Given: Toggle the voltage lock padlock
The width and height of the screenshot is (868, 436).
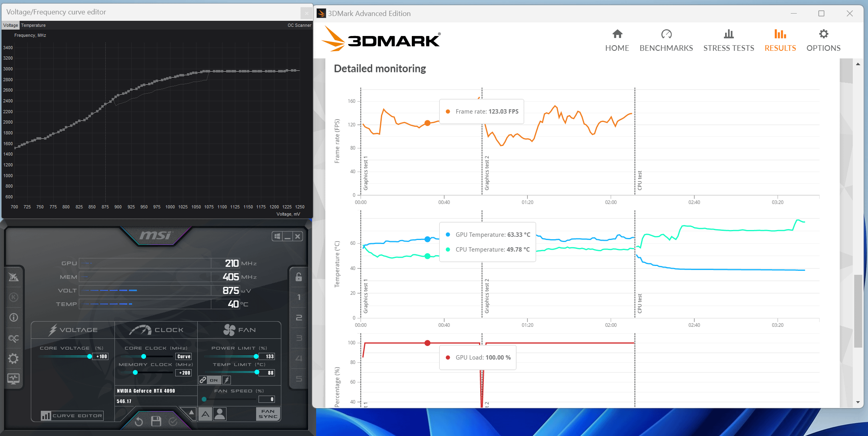Looking at the screenshot, I should [298, 277].
